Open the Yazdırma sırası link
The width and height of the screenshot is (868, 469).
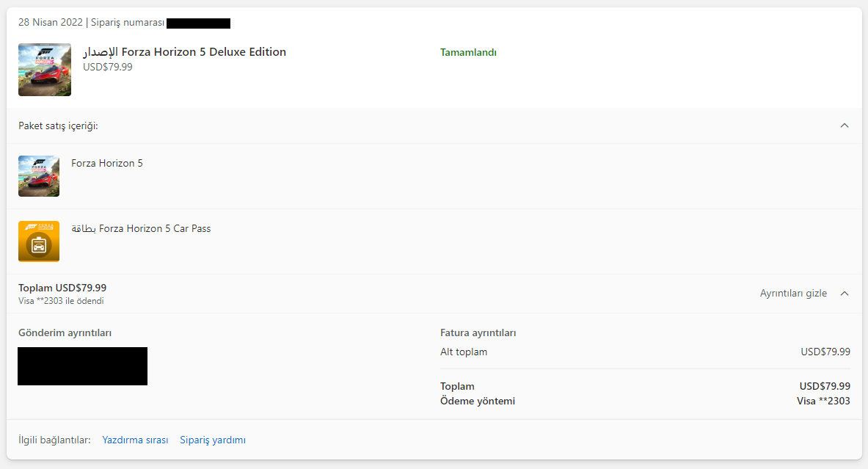pos(135,440)
